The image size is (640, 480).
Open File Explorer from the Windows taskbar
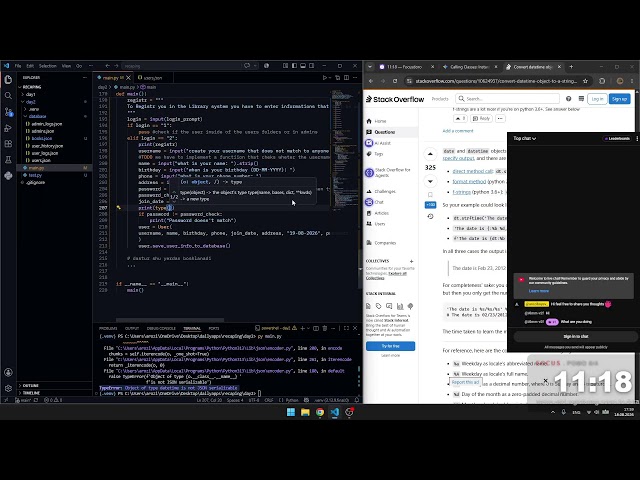click(305, 412)
